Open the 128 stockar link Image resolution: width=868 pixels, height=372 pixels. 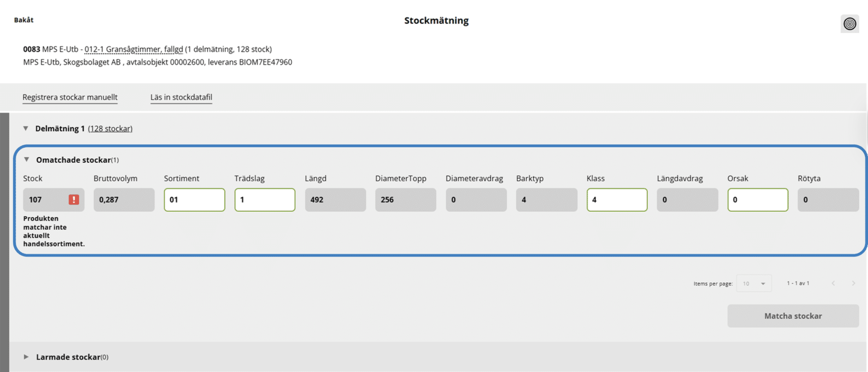tap(110, 129)
